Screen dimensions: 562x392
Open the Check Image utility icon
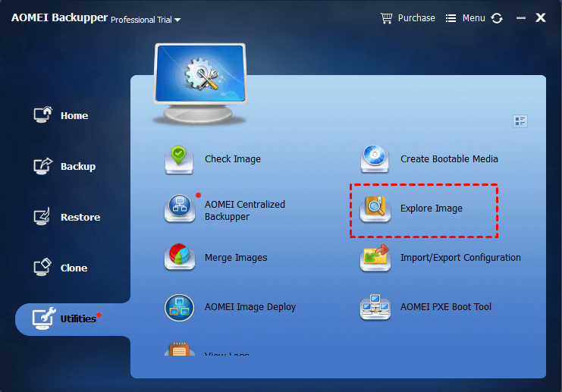coord(179,160)
